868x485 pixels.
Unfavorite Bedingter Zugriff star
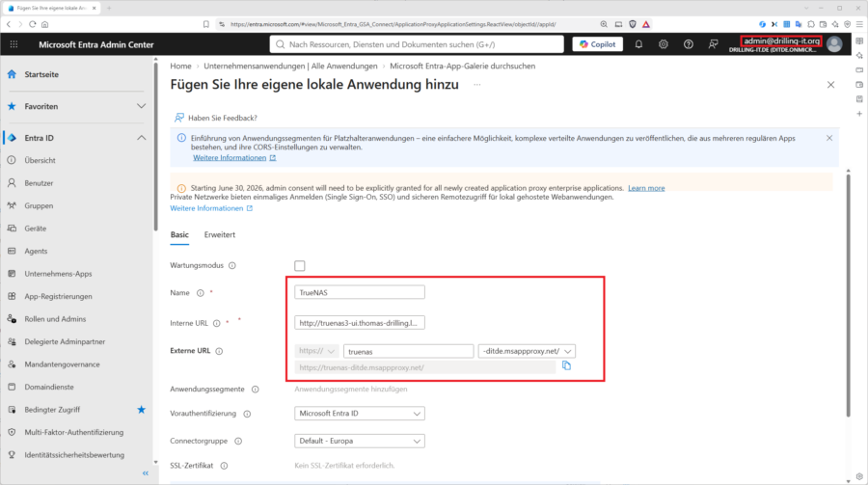[141, 410]
